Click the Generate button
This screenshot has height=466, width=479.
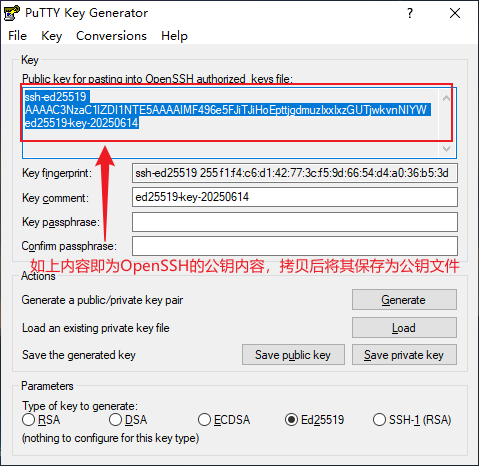tap(404, 300)
